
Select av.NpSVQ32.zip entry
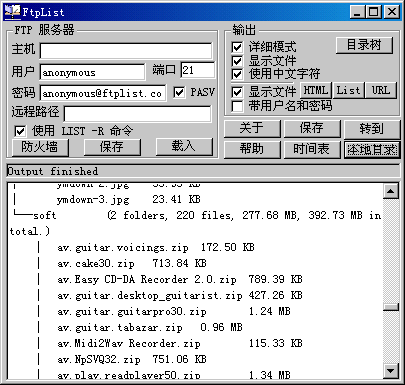click(99, 359)
